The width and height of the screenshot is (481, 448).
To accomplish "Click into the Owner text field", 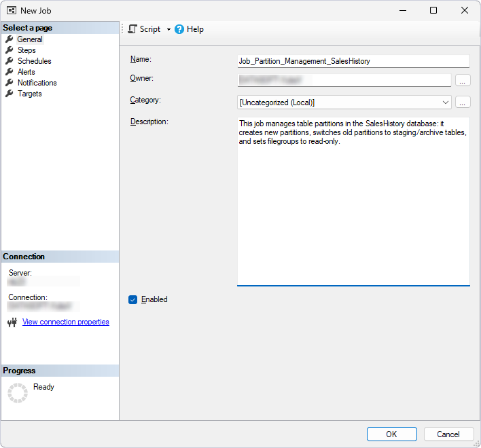I will tap(344, 80).
